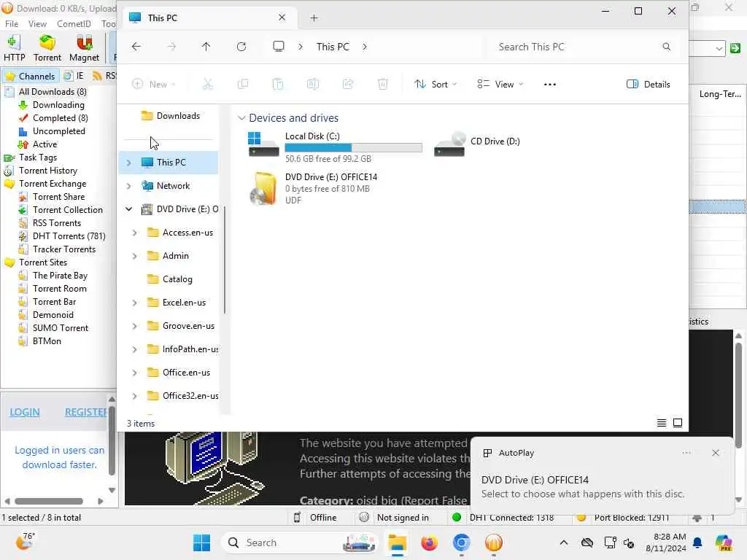Click This PC in the address breadcrumb
Viewport: 747px width, 560px height.
click(333, 47)
